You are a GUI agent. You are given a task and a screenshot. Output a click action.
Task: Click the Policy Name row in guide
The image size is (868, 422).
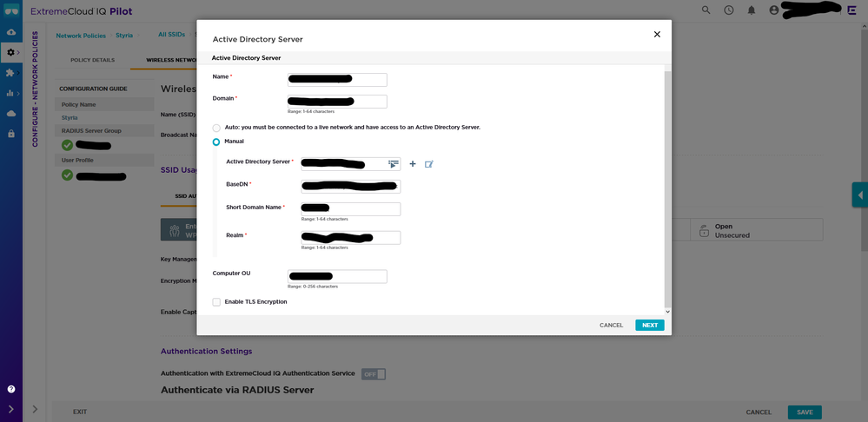(x=104, y=104)
